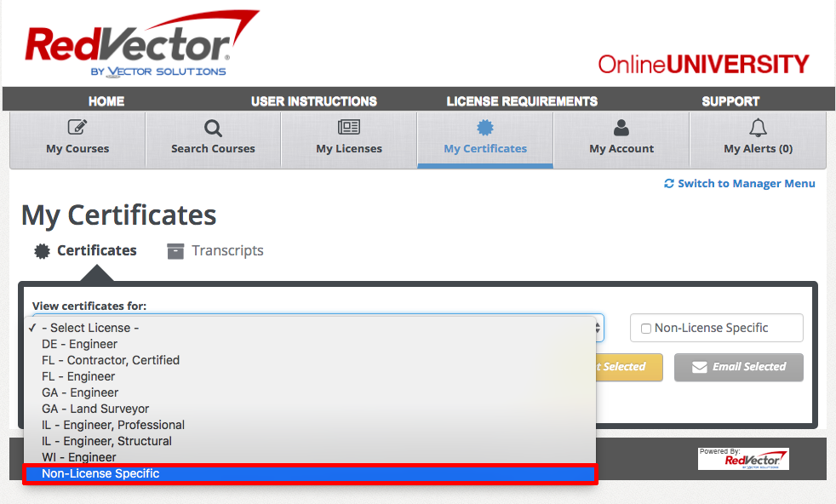Select highlighted 'Non-License Specific' dropdown option
Image resolution: width=836 pixels, height=504 pixels.
(100, 473)
